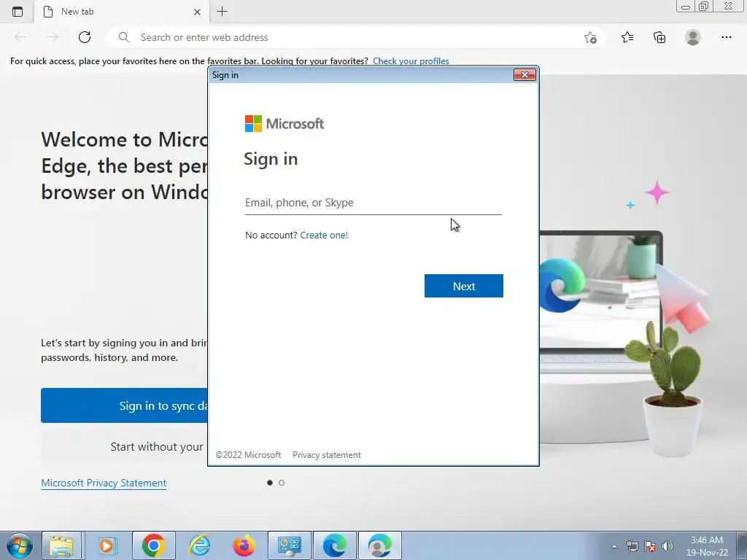Click the search magnifier in address bar

coord(124,37)
